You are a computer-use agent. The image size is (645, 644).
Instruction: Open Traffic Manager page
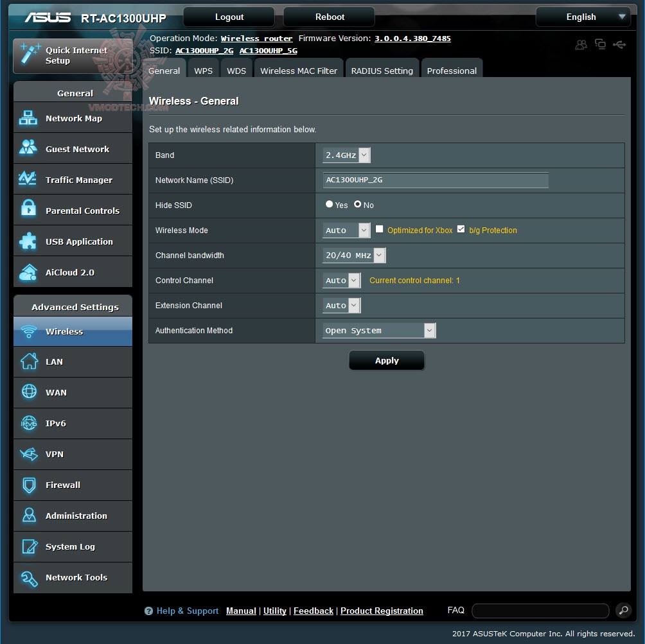(x=73, y=180)
